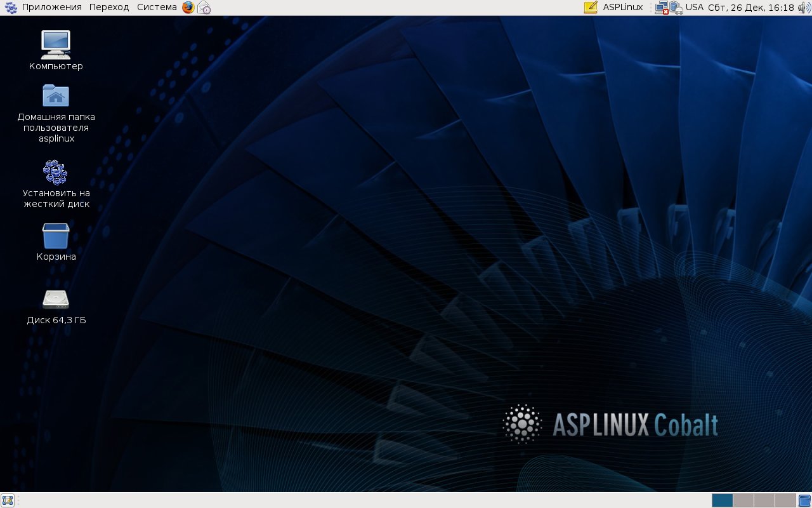This screenshot has width=812, height=508.
Task: Open the Система menu
Action: click(x=157, y=8)
